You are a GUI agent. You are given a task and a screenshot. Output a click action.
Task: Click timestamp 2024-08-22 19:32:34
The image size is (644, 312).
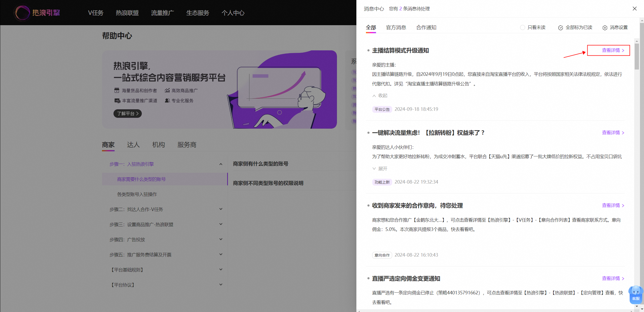coord(416,182)
